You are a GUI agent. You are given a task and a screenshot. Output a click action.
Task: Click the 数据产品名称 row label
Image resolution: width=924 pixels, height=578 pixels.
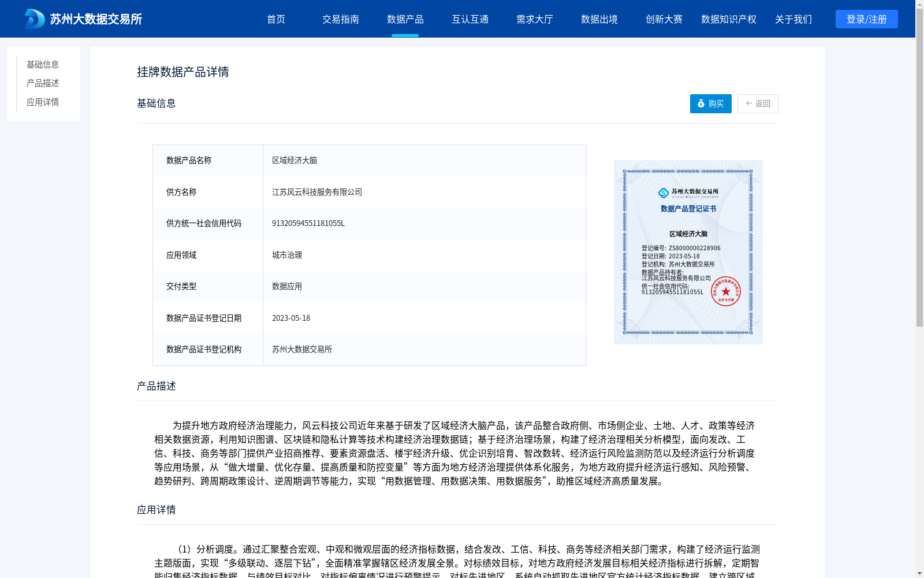tap(189, 160)
